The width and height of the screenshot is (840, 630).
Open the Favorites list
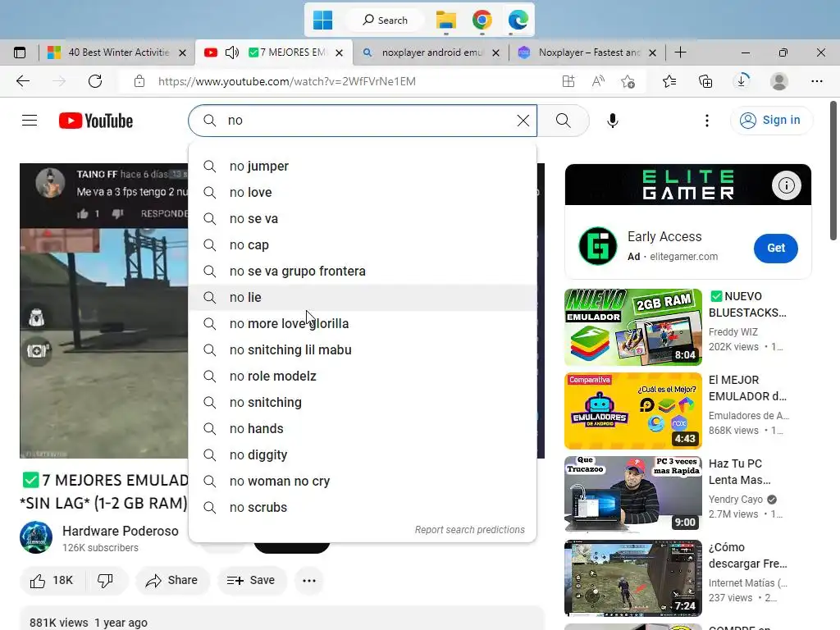point(669,81)
